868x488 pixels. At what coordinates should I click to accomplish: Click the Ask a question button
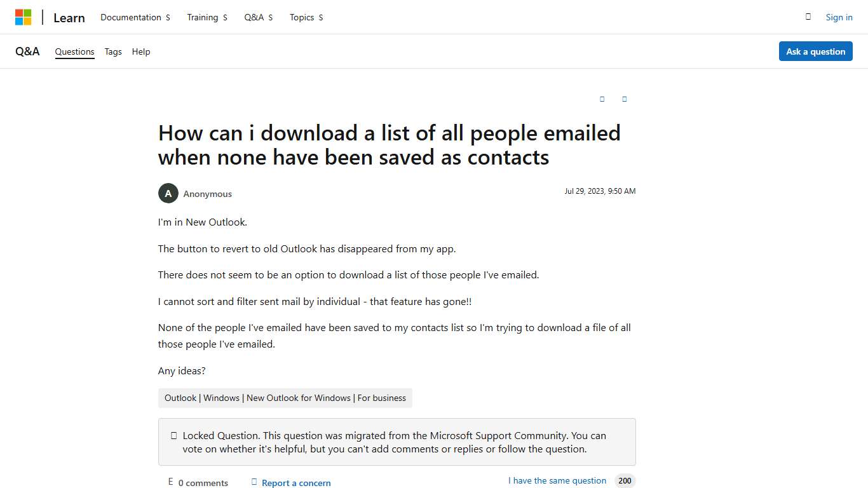pyautogui.click(x=815, y=51)
